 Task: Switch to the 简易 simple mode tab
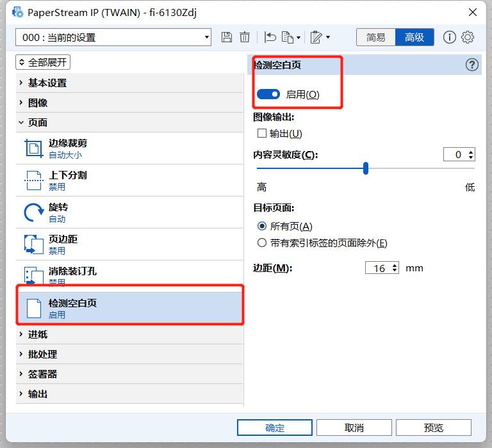pyautogui.click(x=375, y=37)
